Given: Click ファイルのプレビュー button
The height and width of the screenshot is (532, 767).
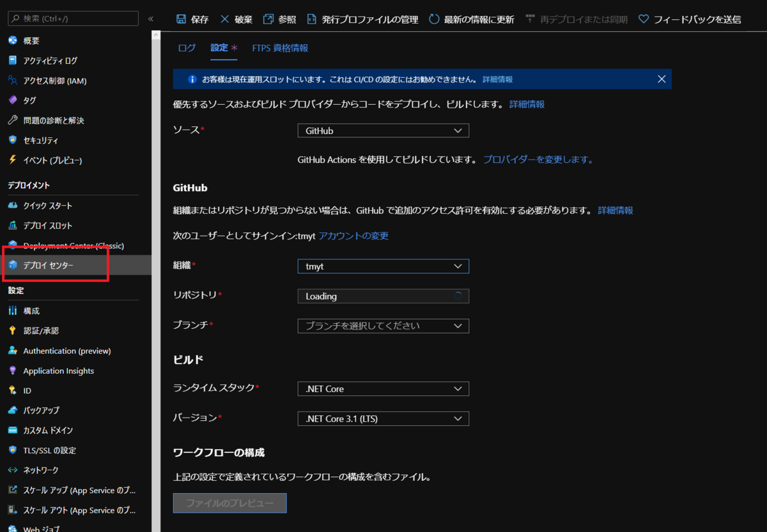Looking at the screenshot, I should pos(230,503).
